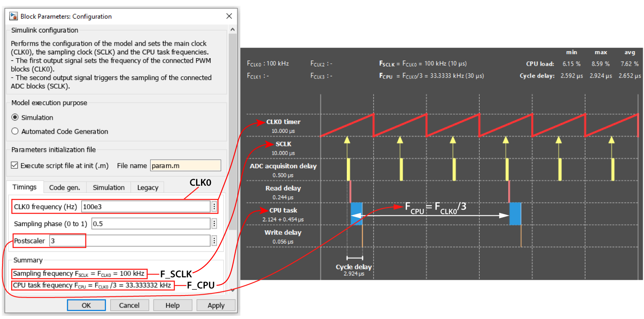Click the Sampling phase input field
Screen dimensions: 644x319
(x=150, y=224)
